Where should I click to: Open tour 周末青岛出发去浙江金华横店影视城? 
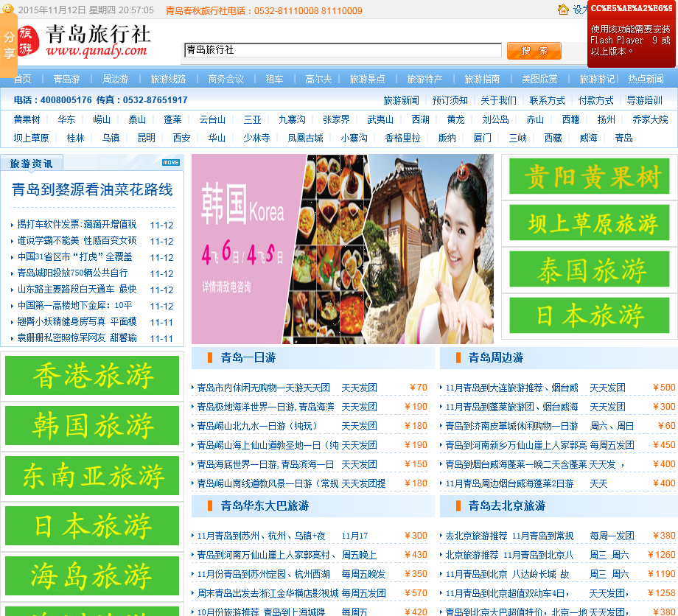pyautogui.click(x=268, y=593)
